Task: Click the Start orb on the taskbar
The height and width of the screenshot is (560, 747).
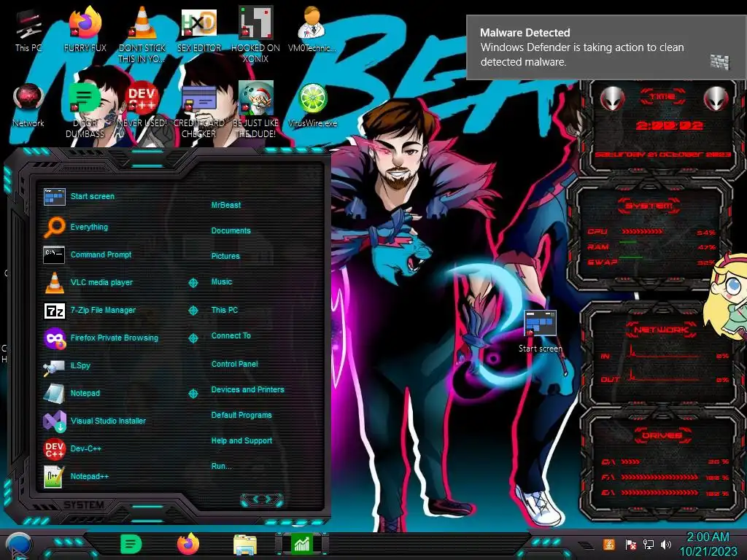Action: [19, 545]
